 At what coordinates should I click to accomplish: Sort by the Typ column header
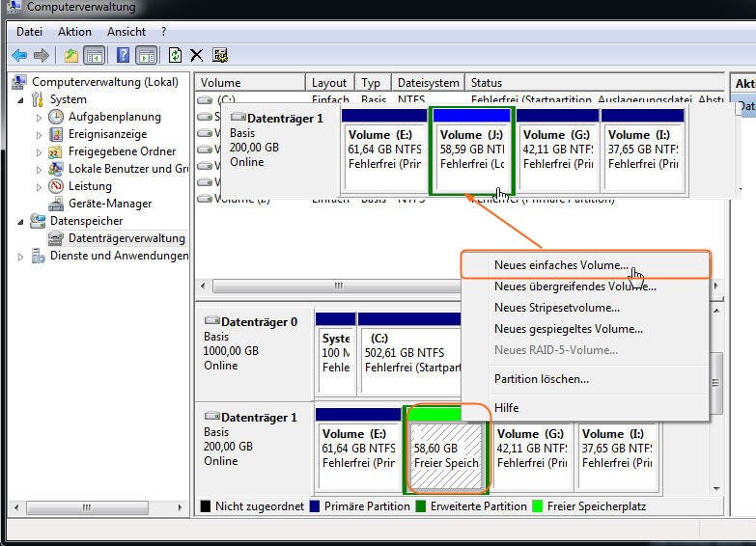[x=374, y=82]
